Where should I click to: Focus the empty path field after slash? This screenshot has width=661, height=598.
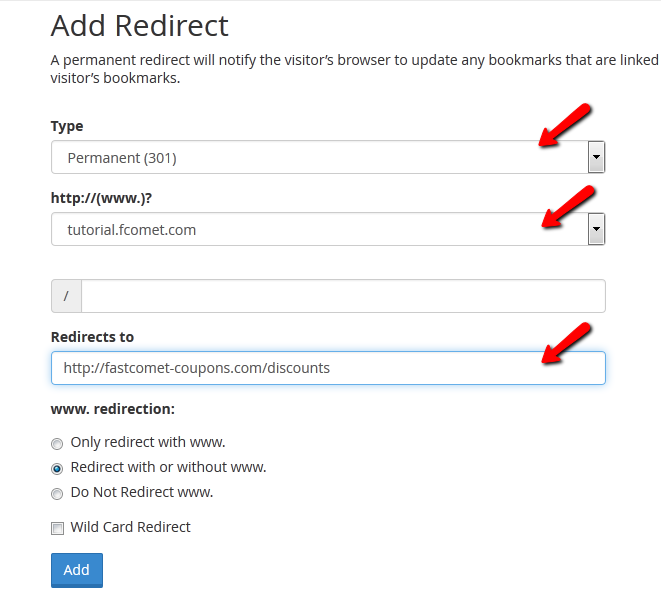tap(342, 296)
